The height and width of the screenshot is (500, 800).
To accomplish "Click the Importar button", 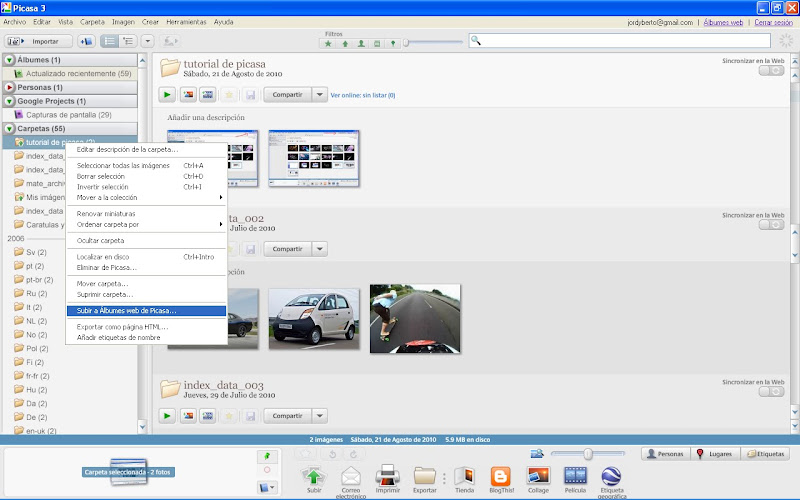I will click(36, 41).
